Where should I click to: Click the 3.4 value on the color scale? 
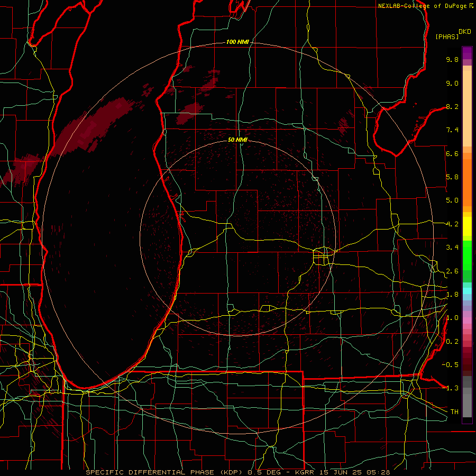(452, 248)
